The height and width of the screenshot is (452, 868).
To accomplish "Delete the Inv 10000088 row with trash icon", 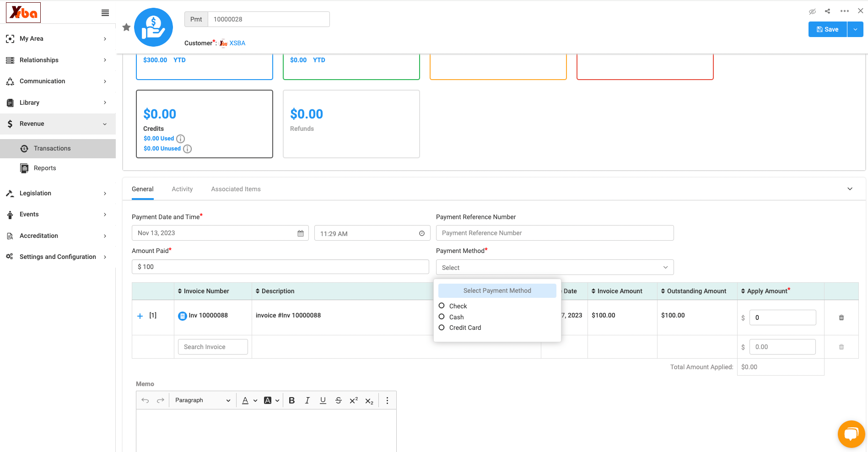I will click(x=841, y=317).
